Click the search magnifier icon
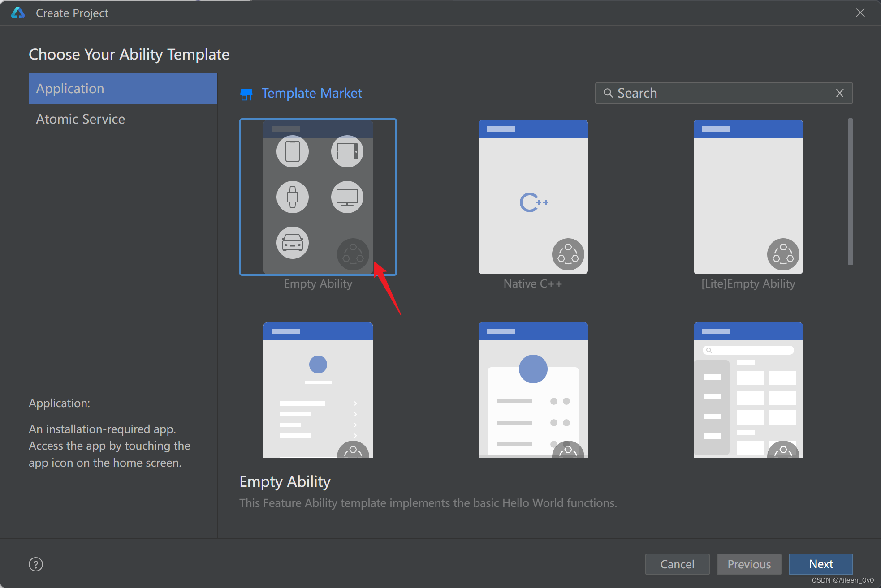Image resolution: width=881 pixels, height=588 pixels. click(x=608, y=93)
